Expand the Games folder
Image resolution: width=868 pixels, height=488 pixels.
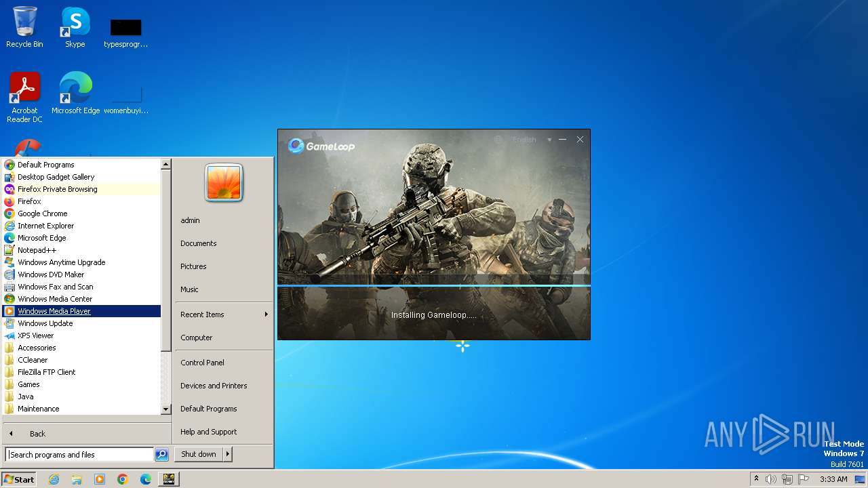81,384
